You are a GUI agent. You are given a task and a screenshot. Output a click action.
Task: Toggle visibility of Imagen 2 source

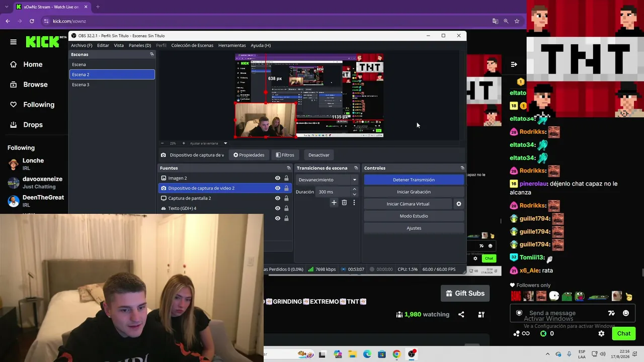pyautogui.click(x=277, y=178)
